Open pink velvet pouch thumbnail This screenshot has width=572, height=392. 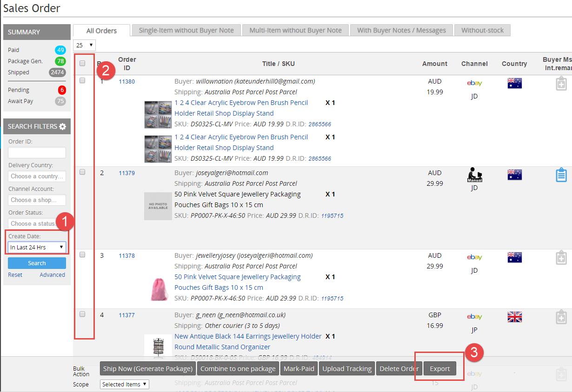158,288
